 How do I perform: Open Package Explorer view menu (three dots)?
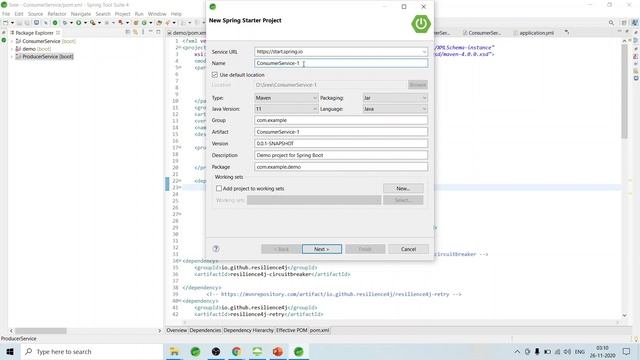point(143,32)
